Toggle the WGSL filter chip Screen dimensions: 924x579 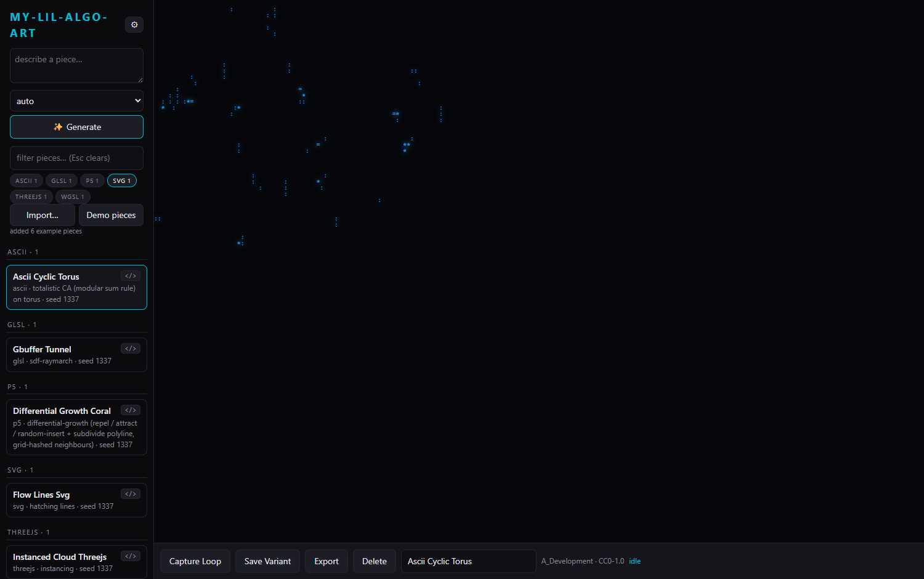click(x=73, y=196)
